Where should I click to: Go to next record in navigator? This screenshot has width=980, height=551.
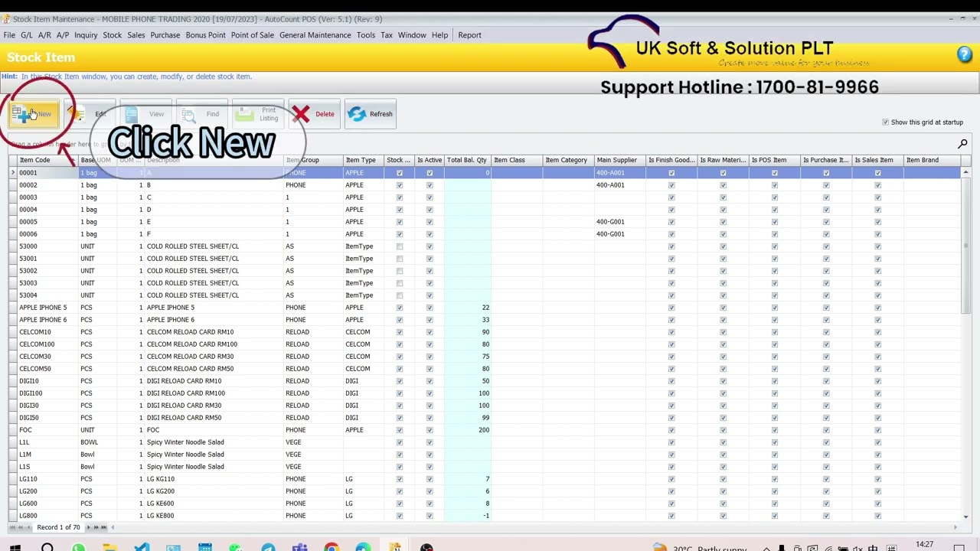tap(87, 527)
